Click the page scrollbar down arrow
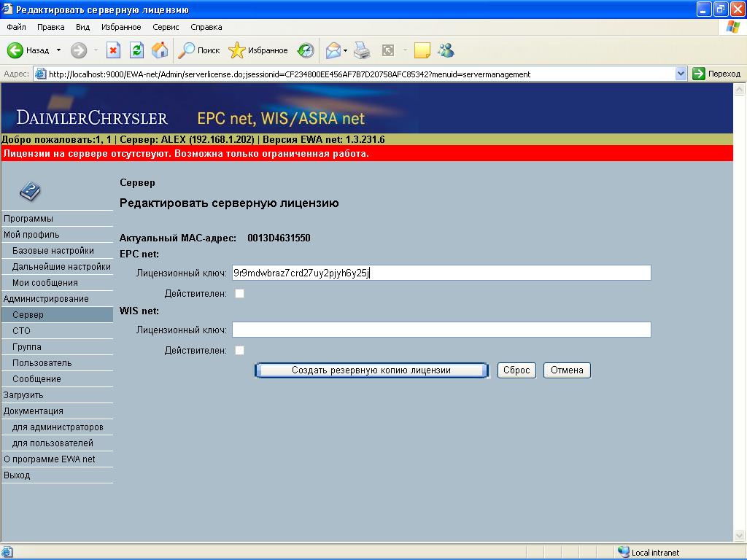Image resolution: width=747 pixels, height=560 pixels. coord(740,535)
